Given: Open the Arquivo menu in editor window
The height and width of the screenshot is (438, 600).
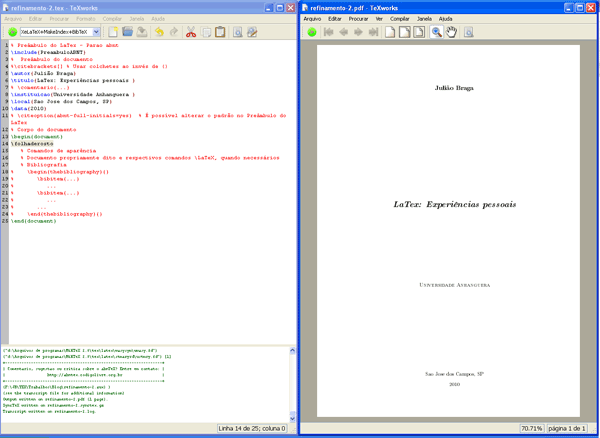Looking at the screenshot, I should click(12, 18).
